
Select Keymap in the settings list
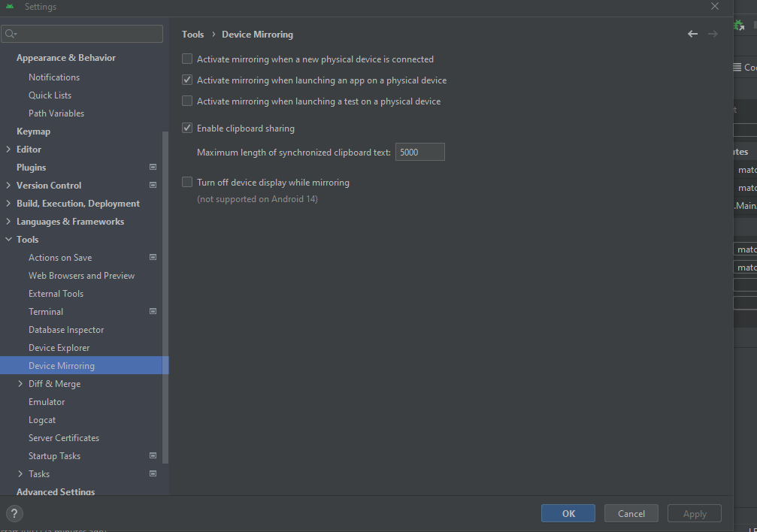33,131
